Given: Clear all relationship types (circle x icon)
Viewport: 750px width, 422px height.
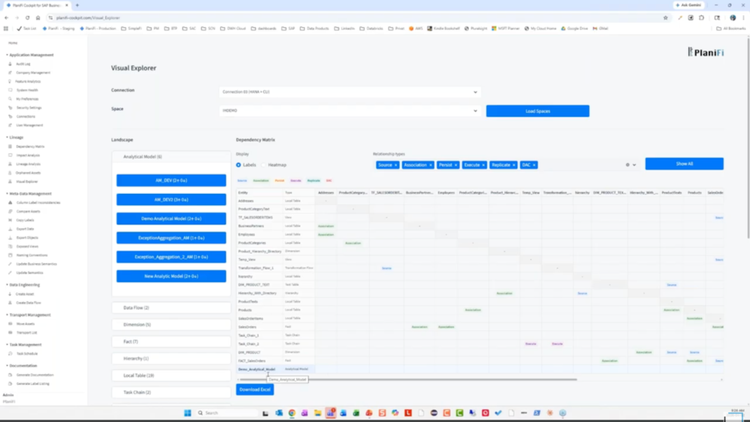Looking at the screenshot, I should (628, 165).
